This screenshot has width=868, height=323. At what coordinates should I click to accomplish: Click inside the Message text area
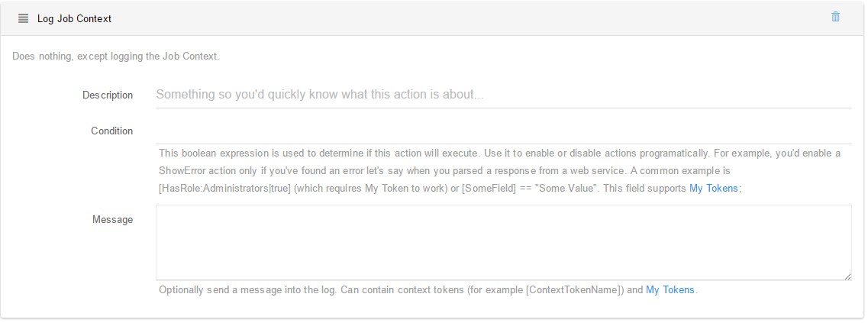point(503,243)
